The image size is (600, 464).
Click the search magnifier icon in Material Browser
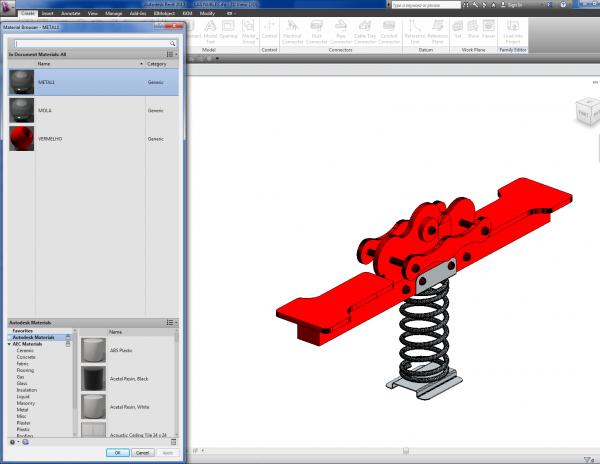[173, 44]
